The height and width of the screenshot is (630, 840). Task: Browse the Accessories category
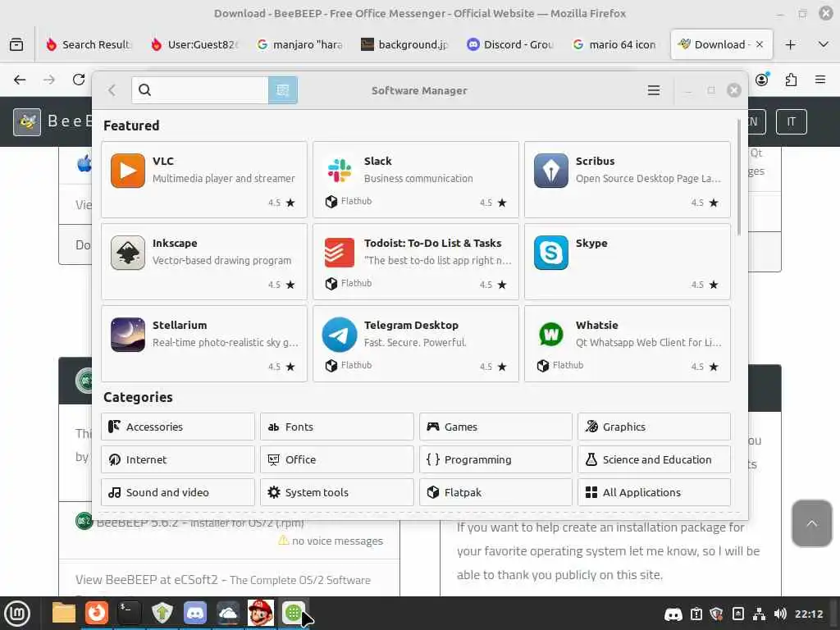pyautogui.click(x=178, y=427)
